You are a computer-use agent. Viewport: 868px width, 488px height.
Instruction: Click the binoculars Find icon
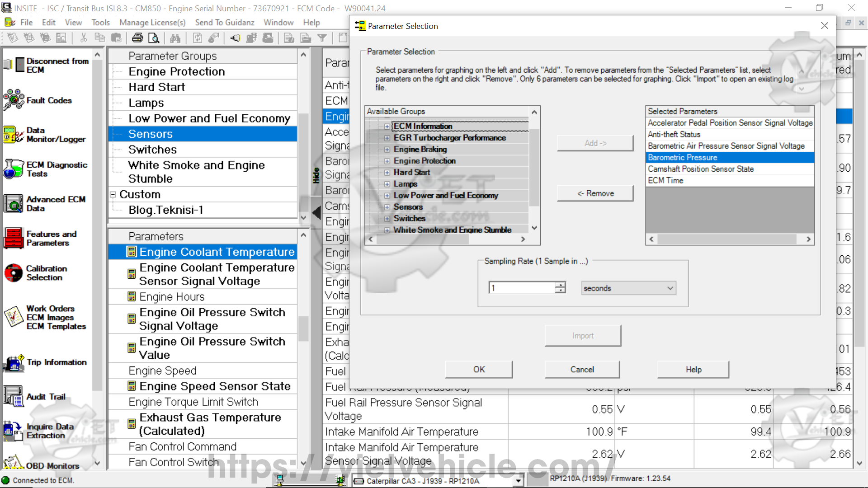[x=175, y=38]
